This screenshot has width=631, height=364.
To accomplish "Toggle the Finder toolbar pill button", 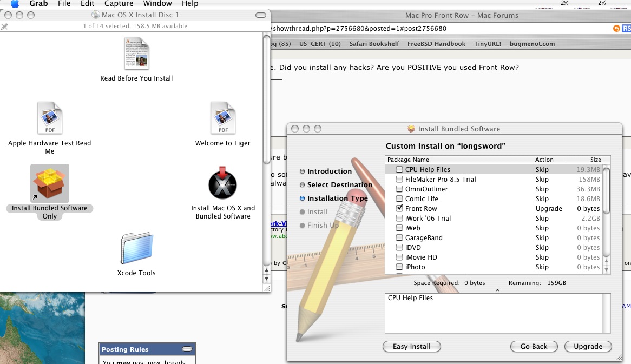I will (x=261, y=15).
